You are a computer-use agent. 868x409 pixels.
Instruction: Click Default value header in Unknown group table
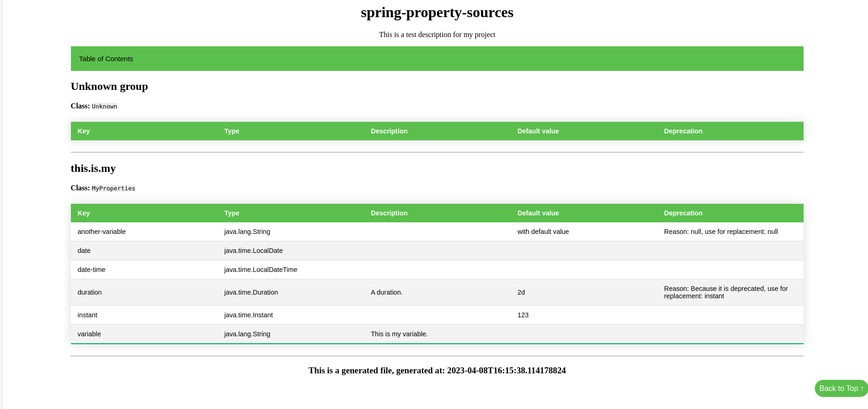tap(538, 131)
